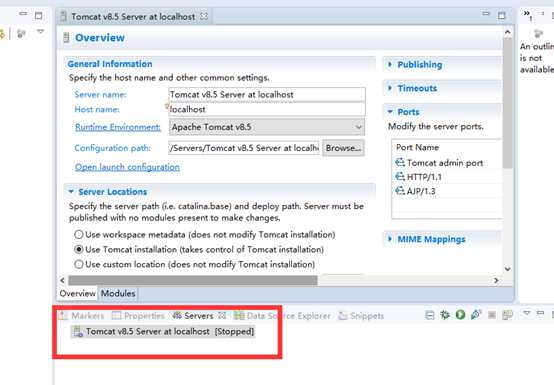The image size is (554, 385).
Task: Click the Host name input field
Action: coord(267,109)
